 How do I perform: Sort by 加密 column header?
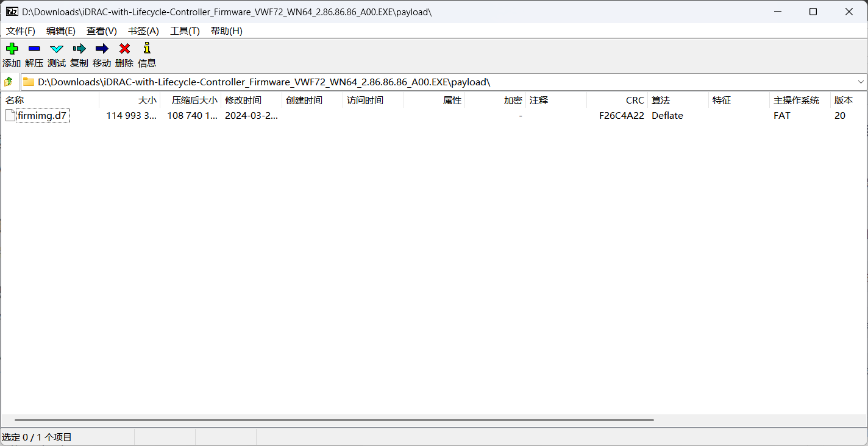496,101
